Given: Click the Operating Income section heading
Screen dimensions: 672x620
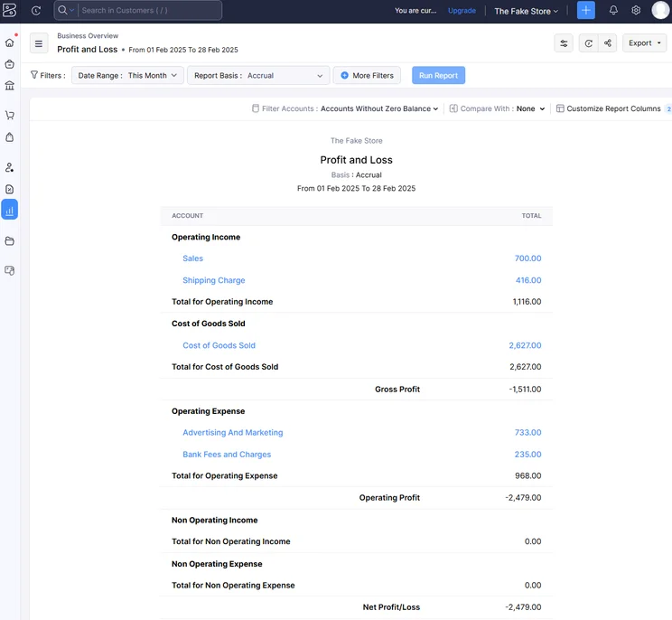Looking at the screenshot, I should click(x=206, y=237).
